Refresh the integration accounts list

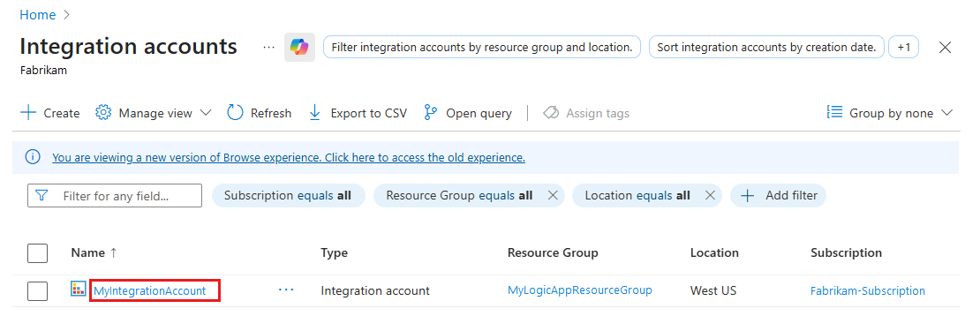coord(260,113)
